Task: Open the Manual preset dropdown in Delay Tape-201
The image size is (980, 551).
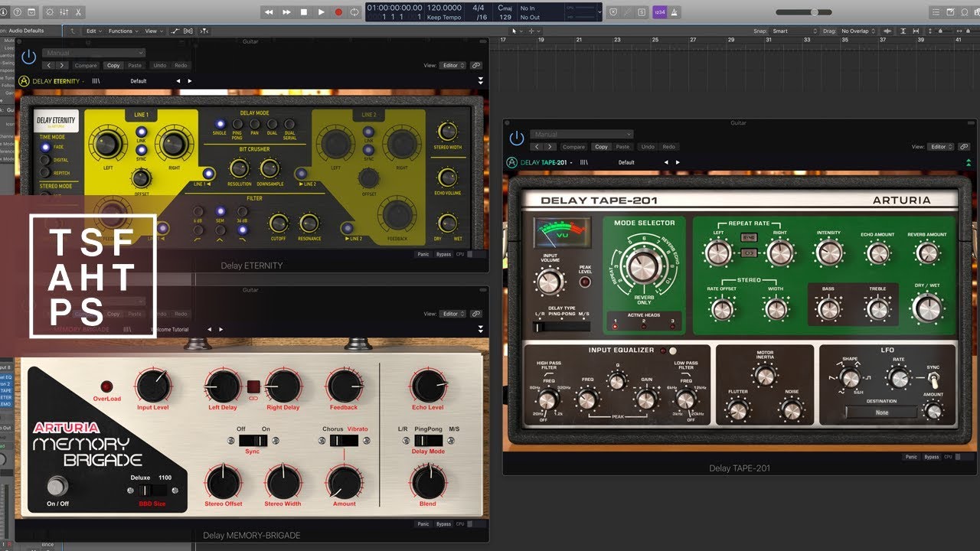Action: pos(583,135)
